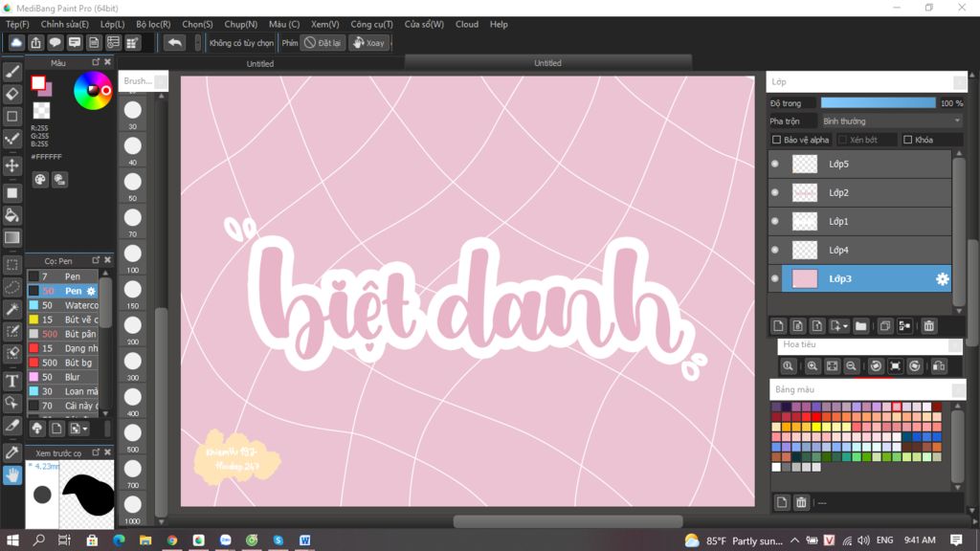This screenshot has width=980, height=551.
Task: Open the Lớp(L) menu
Action: click(x=113, y=24)
